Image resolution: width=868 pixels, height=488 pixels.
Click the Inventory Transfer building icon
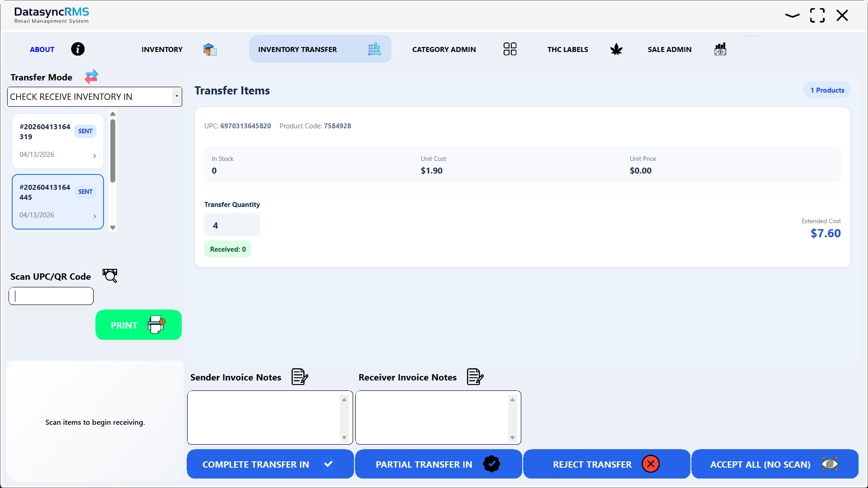click(374, 49)
